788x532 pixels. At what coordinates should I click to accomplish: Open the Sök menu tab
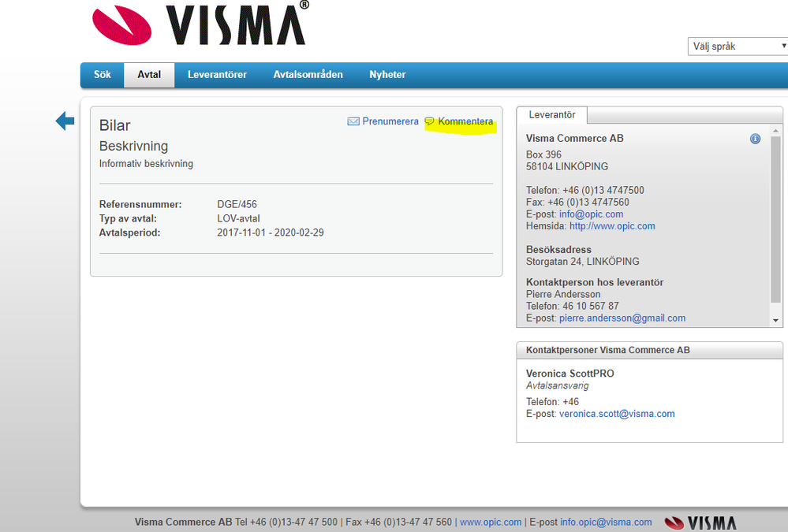point(102,75)
